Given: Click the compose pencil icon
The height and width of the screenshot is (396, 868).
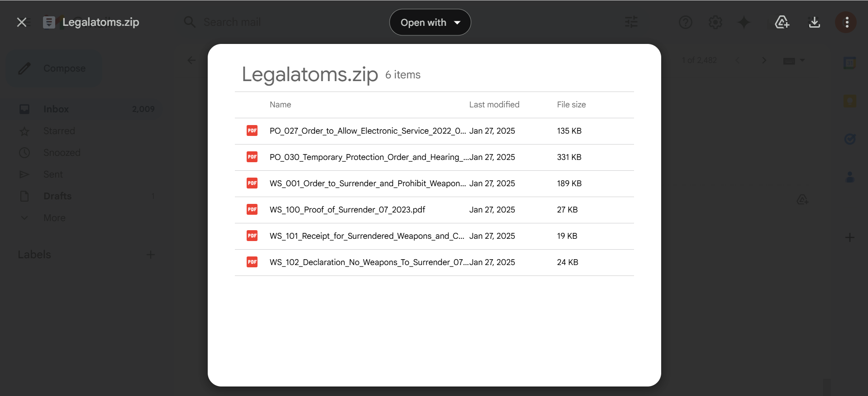Looking at the screenshot, I should tap(24, 68).
